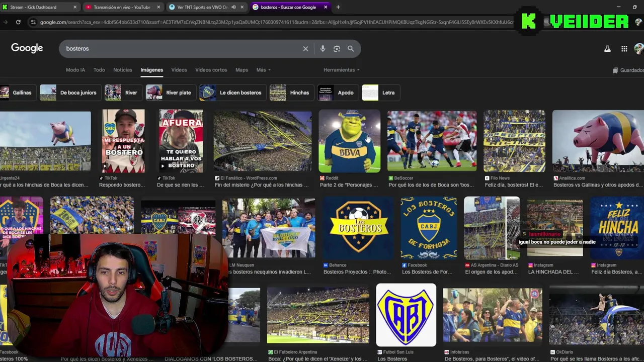Open 'El origen de los apod...' caption
This screenshot has height=362, width=644.
pos(492,272)
